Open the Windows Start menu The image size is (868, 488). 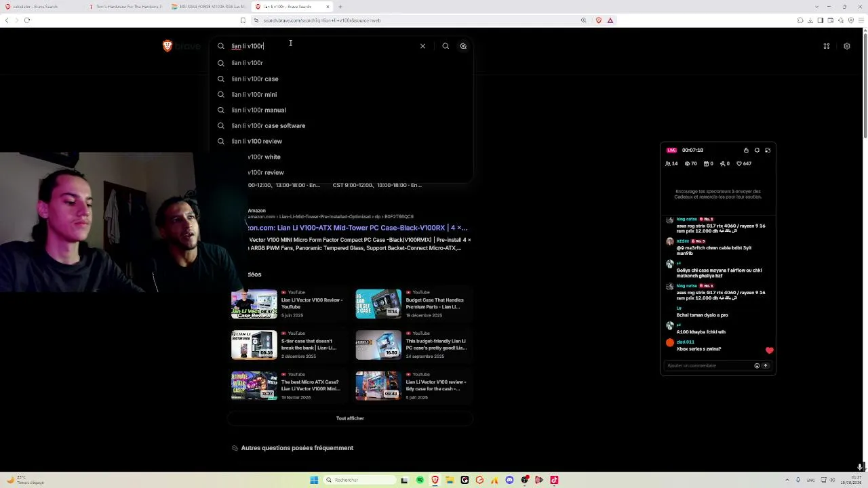(314, 480)
